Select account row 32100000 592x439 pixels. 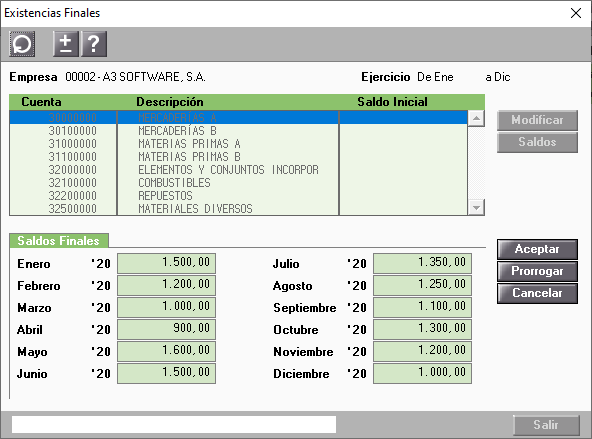click(238, 183)
